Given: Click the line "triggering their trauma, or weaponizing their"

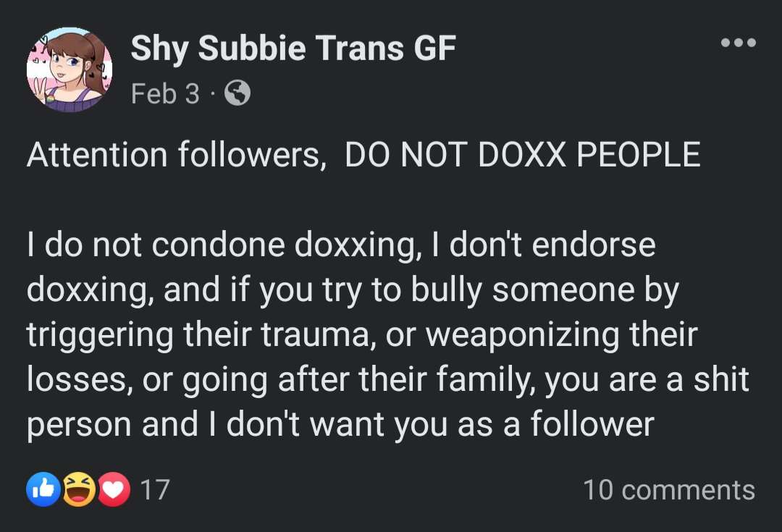Looking at the screenshot, I should 362,334.
